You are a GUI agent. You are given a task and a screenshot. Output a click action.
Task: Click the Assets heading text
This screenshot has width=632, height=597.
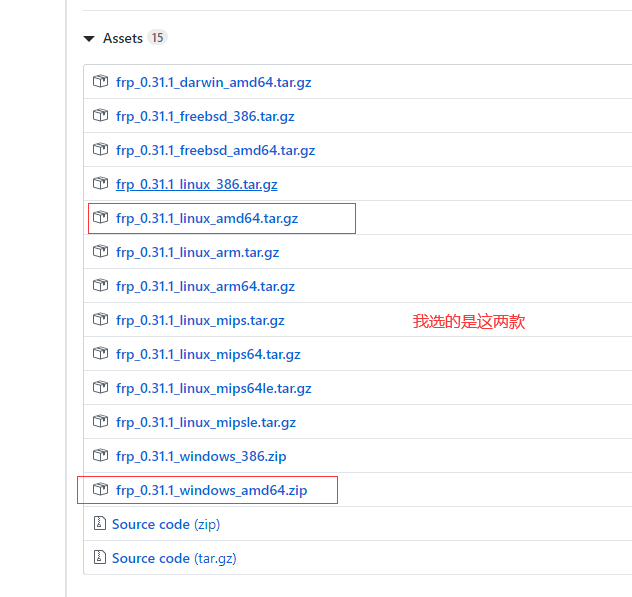(x=123, y=38)
